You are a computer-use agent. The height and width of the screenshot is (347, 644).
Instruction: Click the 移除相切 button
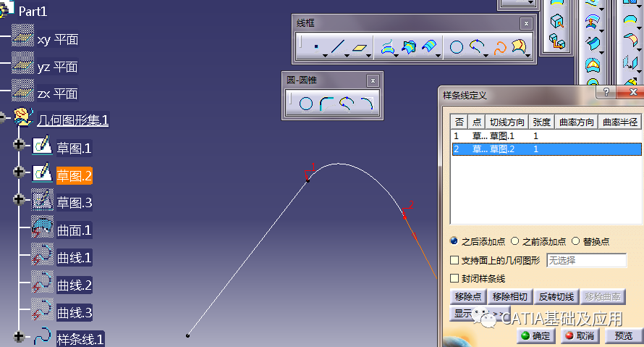pyautogui.click(x=509, y=296)
